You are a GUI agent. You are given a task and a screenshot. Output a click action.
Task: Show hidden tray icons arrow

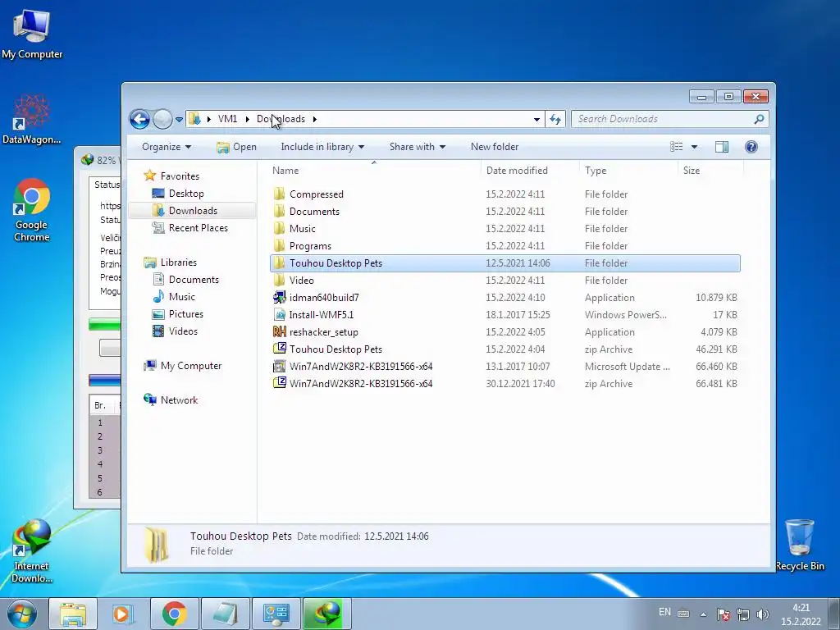[703, 614]
